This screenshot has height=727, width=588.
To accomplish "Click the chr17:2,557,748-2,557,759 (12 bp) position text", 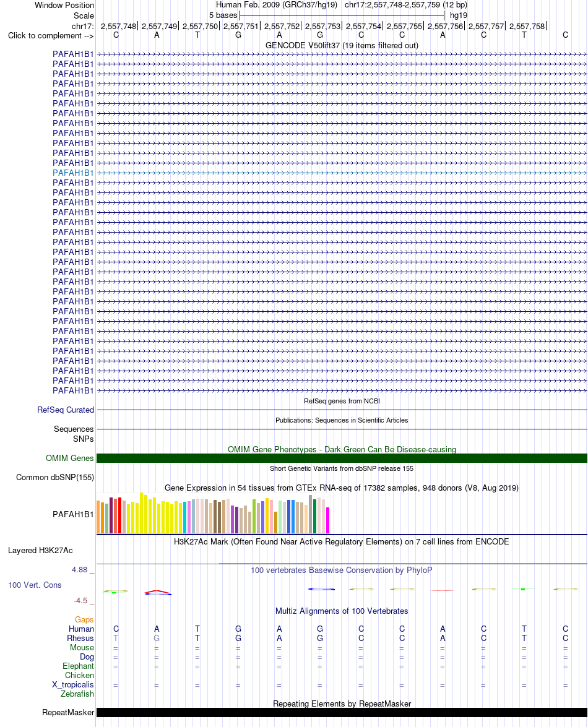I will tap(406, 4).
